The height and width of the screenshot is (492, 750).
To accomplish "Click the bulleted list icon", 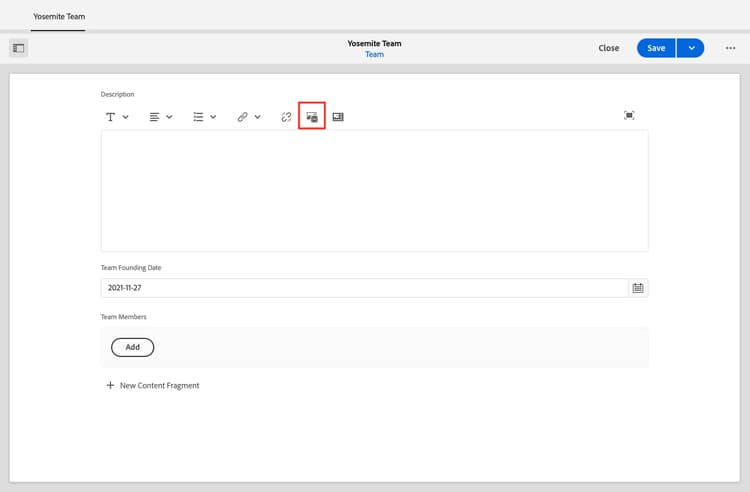I will coord(198,117).
